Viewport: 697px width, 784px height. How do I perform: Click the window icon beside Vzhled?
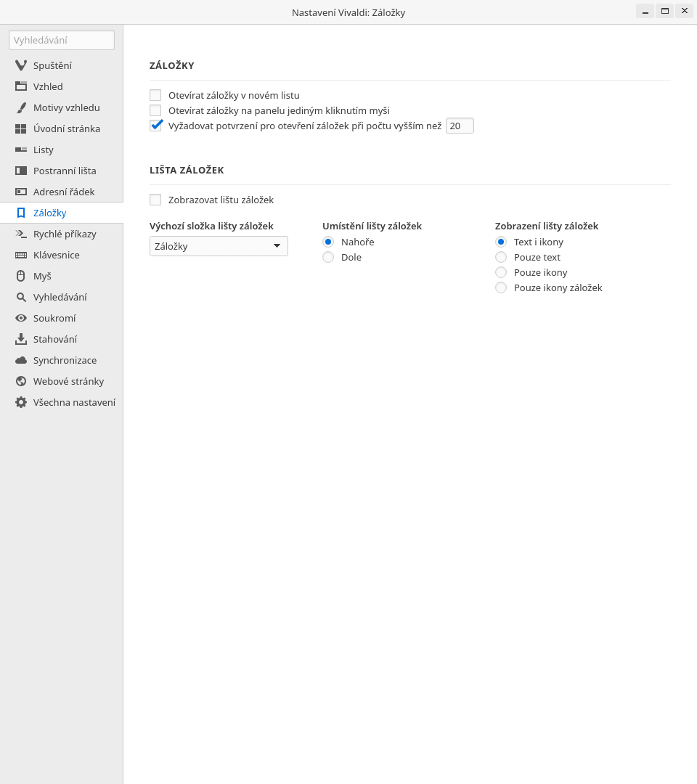pos(21,86)
